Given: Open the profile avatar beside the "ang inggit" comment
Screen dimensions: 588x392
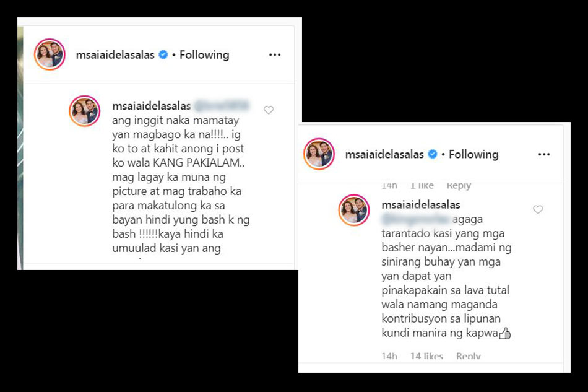Looking at the screenshot, I should (85, 111).
